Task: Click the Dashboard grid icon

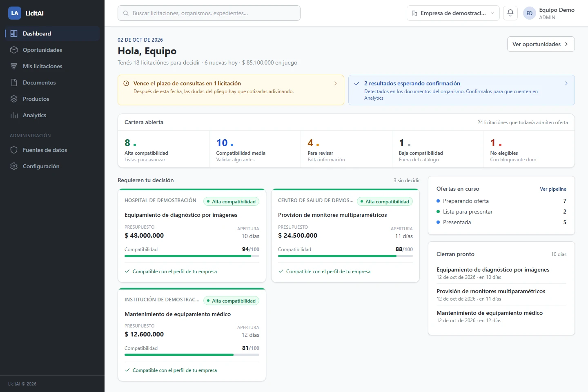Action: pos(14,33)
